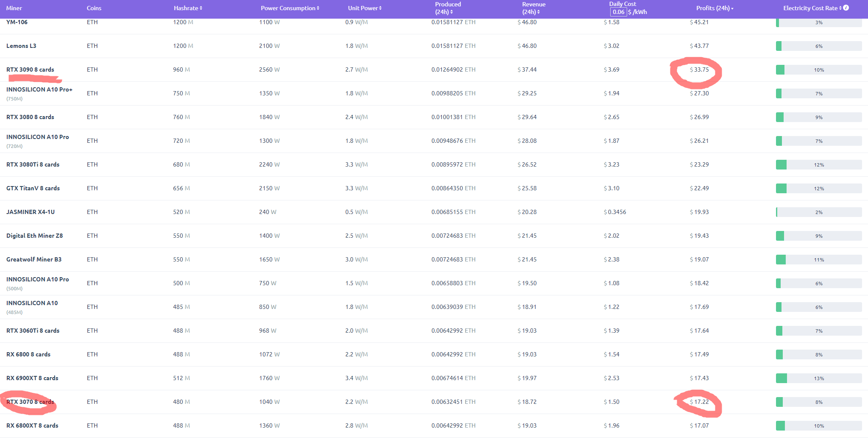Open the RTX 3090 8 cards miner
868x442 pixels.
(x=30, y=69)
